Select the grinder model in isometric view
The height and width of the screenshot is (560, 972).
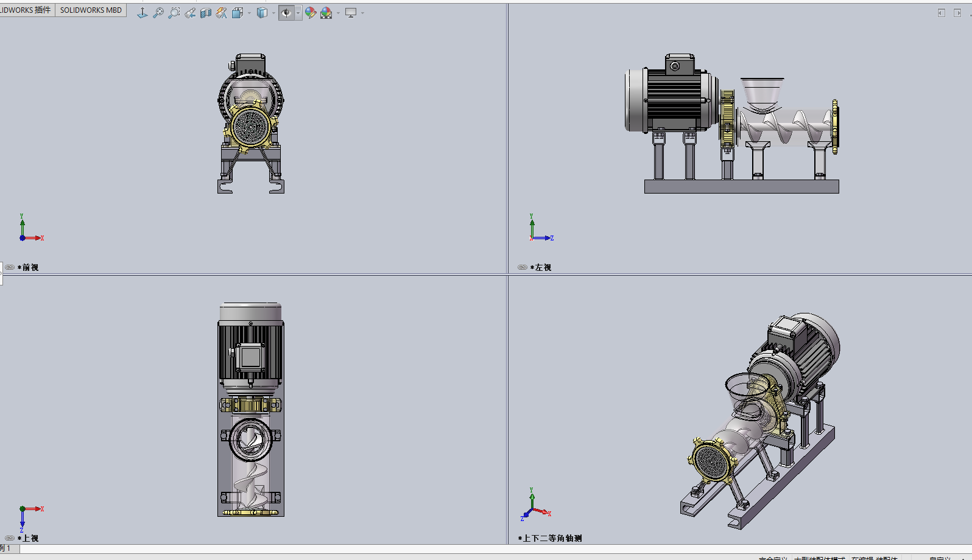(760, 421)
